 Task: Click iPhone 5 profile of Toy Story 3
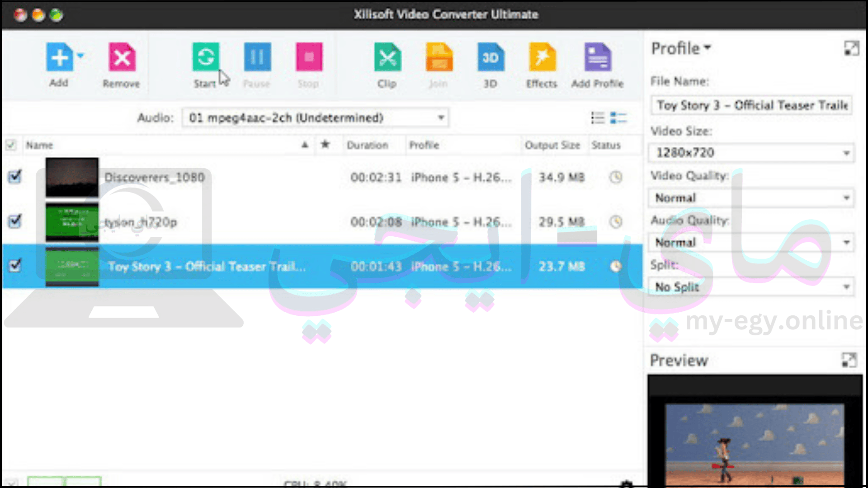tap(461, 266)
